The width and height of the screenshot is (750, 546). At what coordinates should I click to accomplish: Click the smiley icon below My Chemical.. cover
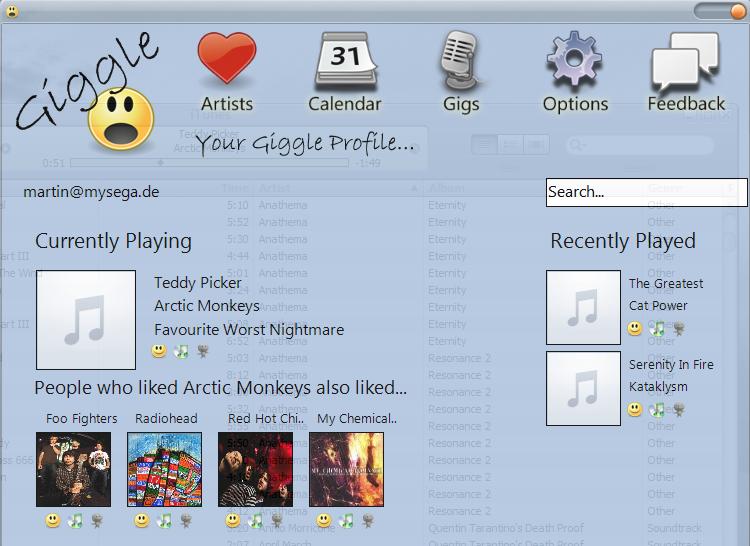(324, 520)
